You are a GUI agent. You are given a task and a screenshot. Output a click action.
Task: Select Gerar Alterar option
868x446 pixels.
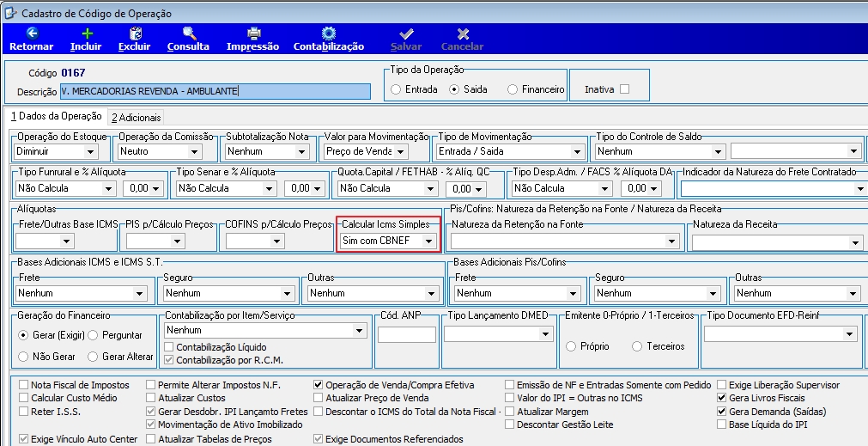coord(93,357)
